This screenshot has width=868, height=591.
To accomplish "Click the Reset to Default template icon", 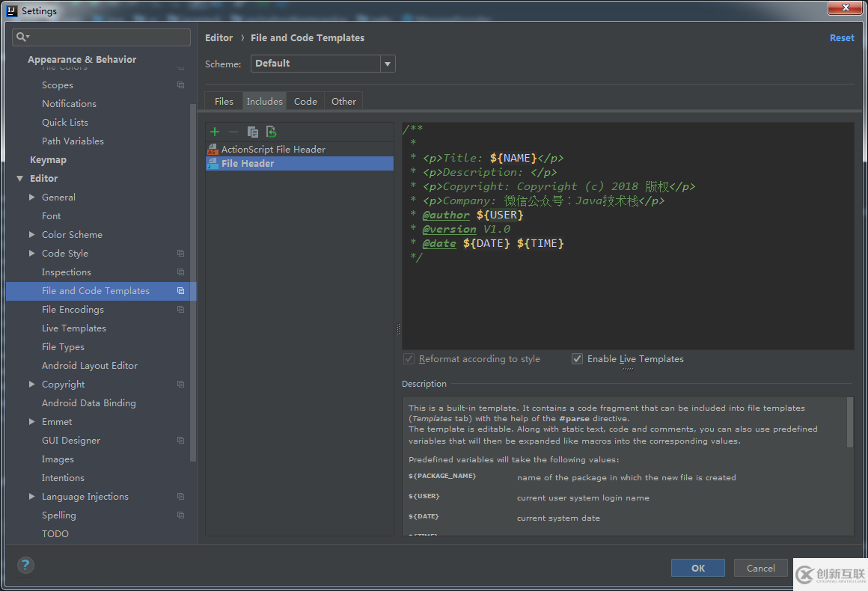I will point(271,132).
